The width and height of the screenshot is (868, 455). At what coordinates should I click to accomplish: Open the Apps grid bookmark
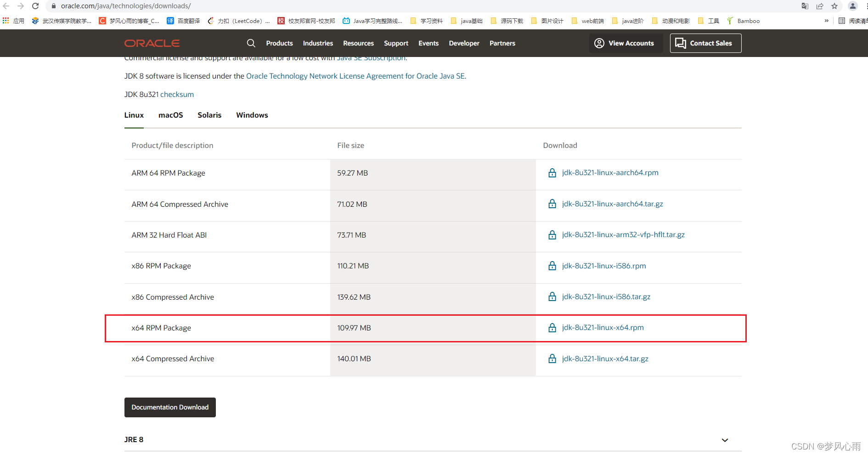[13, 21]
